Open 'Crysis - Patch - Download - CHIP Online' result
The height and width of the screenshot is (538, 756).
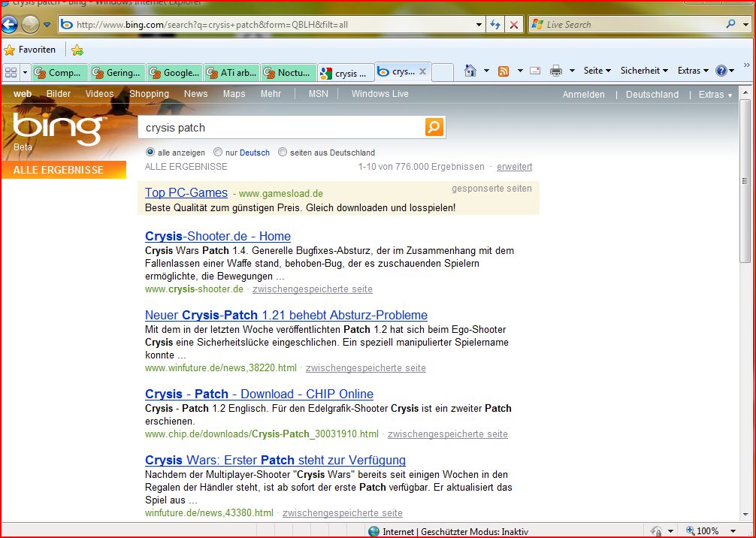coord(259,394)
